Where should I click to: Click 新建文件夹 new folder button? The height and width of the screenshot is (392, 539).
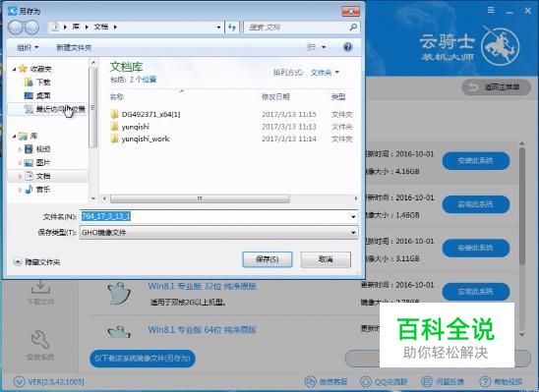click(x=74, y=47)
